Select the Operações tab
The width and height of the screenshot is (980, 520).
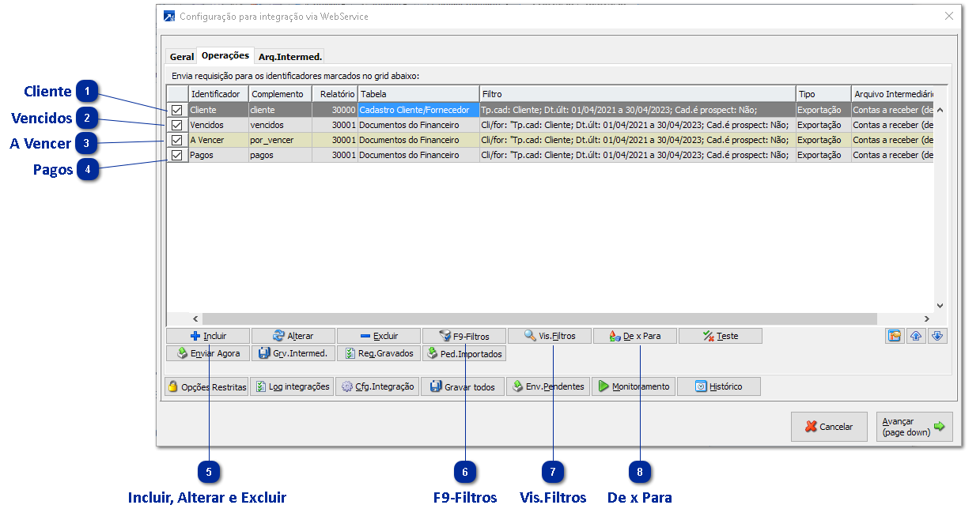point(225,55)
